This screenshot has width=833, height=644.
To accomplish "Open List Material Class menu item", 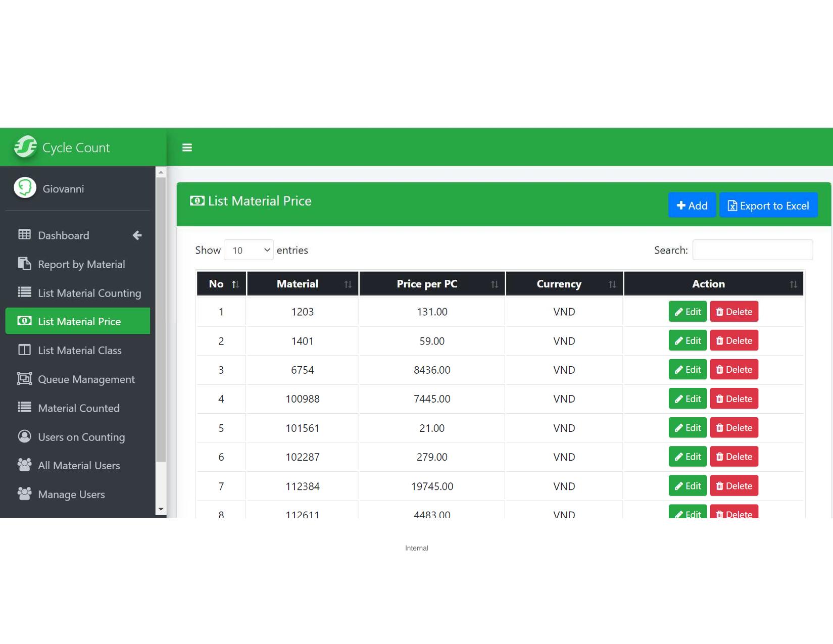I will pos(79,350).
